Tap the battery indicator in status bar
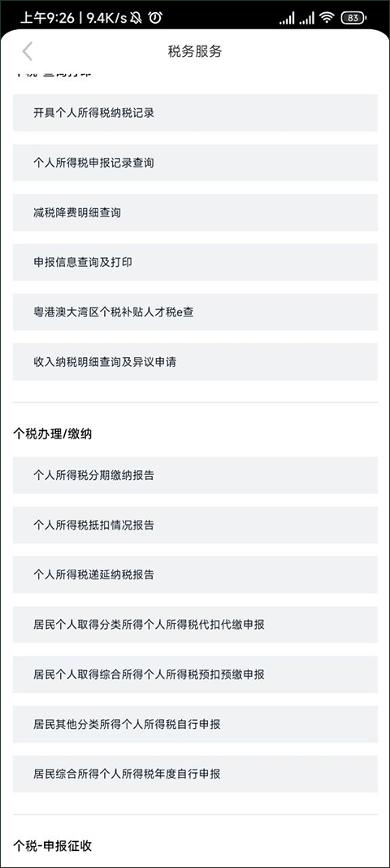The width and height of the screenshot is (390, 868). (x=353, y=18)
